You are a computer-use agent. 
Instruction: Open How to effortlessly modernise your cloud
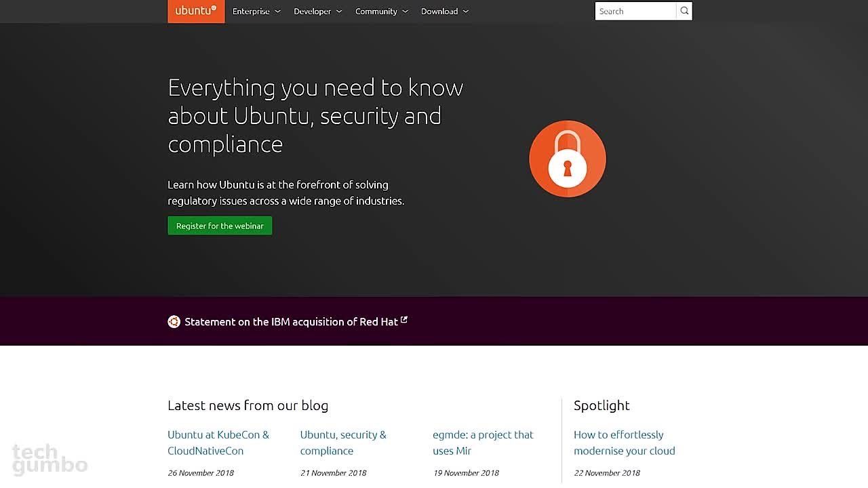(x=624, y=443)
